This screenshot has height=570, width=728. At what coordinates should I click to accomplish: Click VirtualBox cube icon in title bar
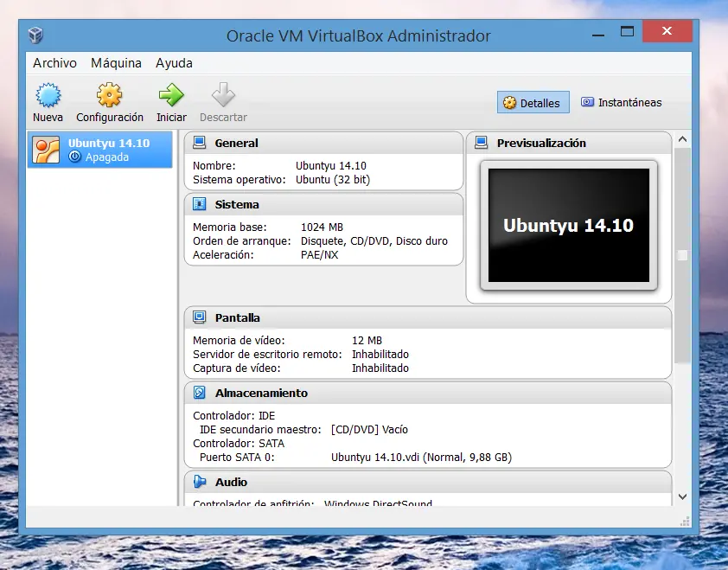pos(35,35)
